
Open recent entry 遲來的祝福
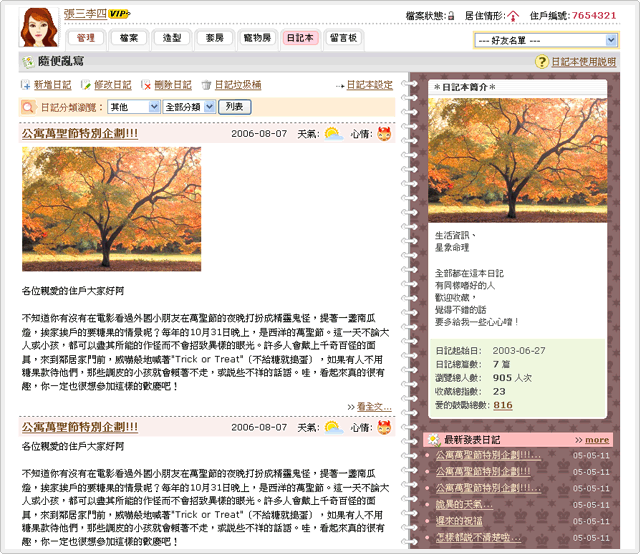point(459,521)
